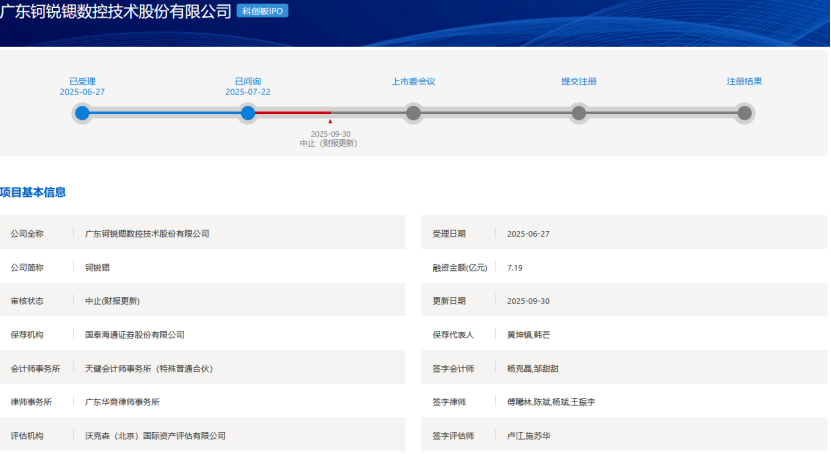The image size is (831, 454).
Task: Click the 项目基本信息 section heading
Action: tap(33, 192)
